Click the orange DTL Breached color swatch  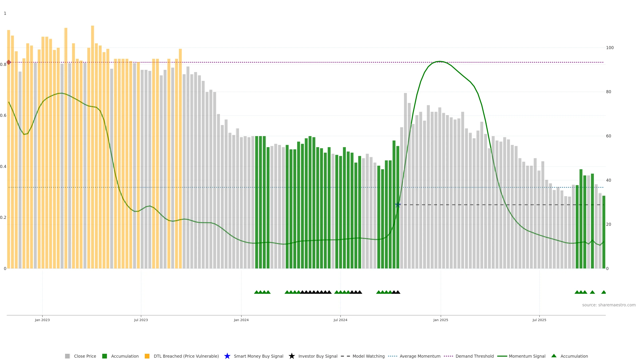click(x=147, y=356)
